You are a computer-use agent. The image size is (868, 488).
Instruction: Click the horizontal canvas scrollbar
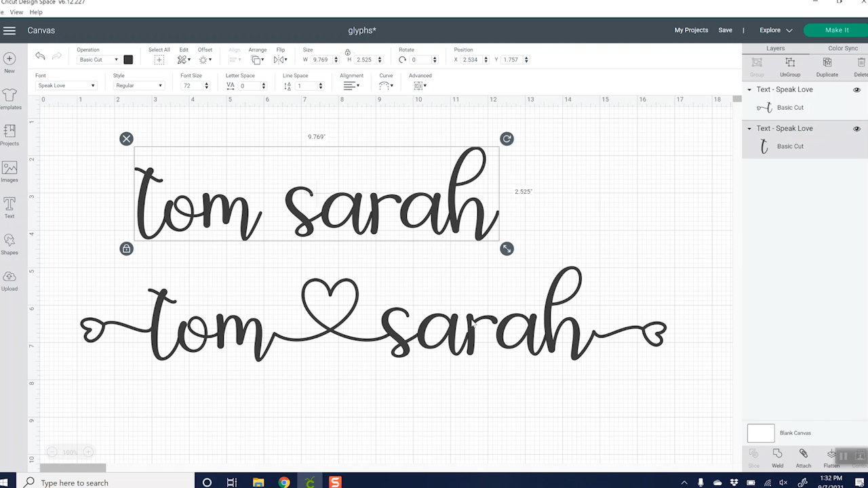tap(73, 468)
